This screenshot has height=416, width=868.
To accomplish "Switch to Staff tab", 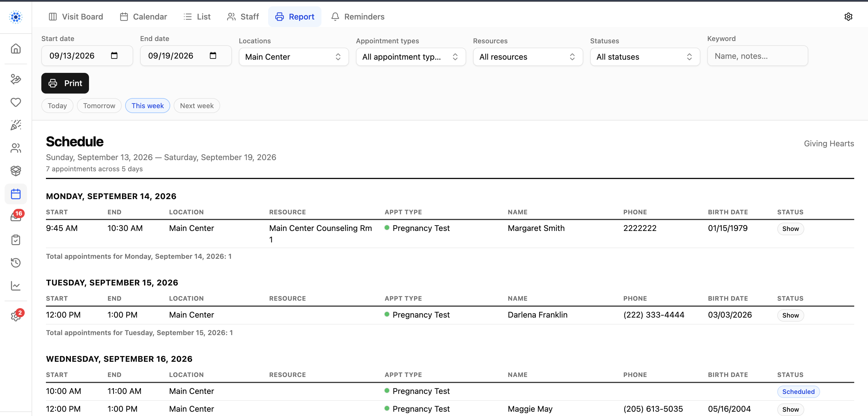I will 243,17.
